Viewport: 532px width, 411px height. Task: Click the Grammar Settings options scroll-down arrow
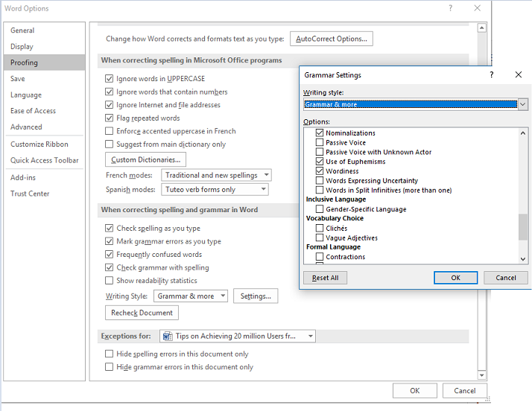click(x=523, y=259)
